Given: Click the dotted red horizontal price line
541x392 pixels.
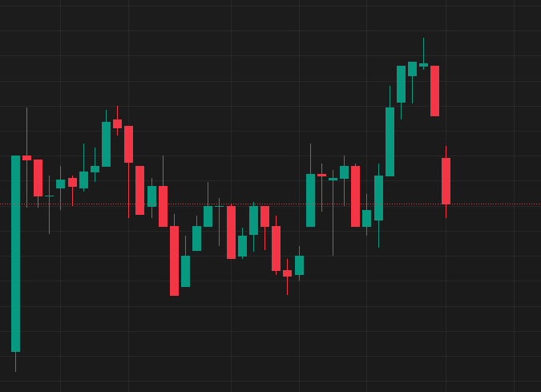Looking at the screenshot, I should [497, 204].
